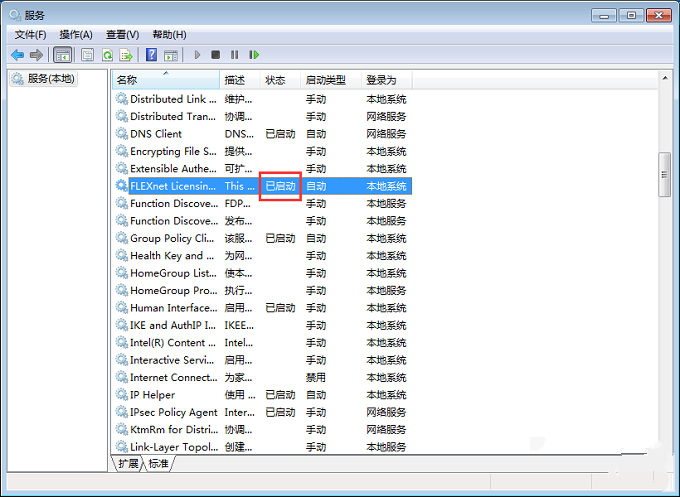Click gear icon beside Health Key and

pyautogui.click(x=121, y=255)
